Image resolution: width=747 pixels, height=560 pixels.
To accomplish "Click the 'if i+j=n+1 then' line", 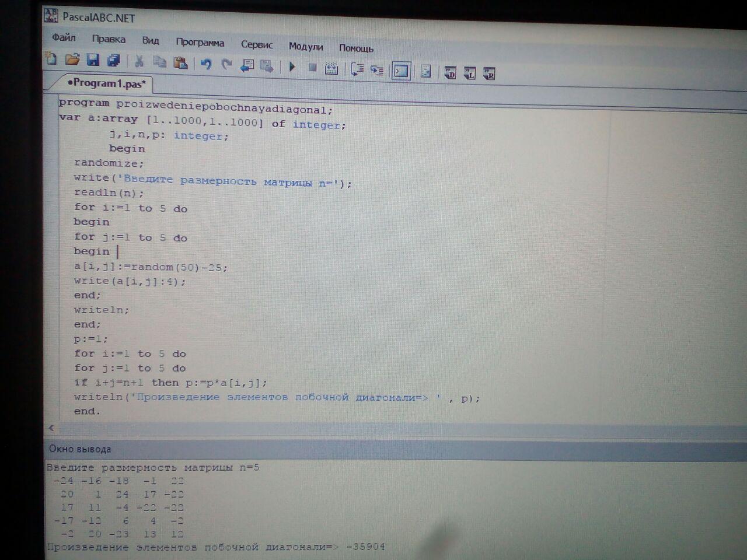I will (170, 383).
